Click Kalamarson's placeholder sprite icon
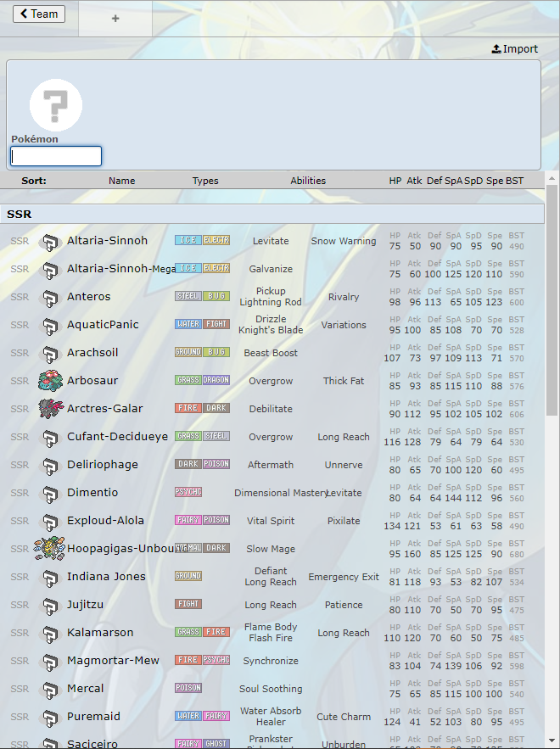 coord(51,634)
